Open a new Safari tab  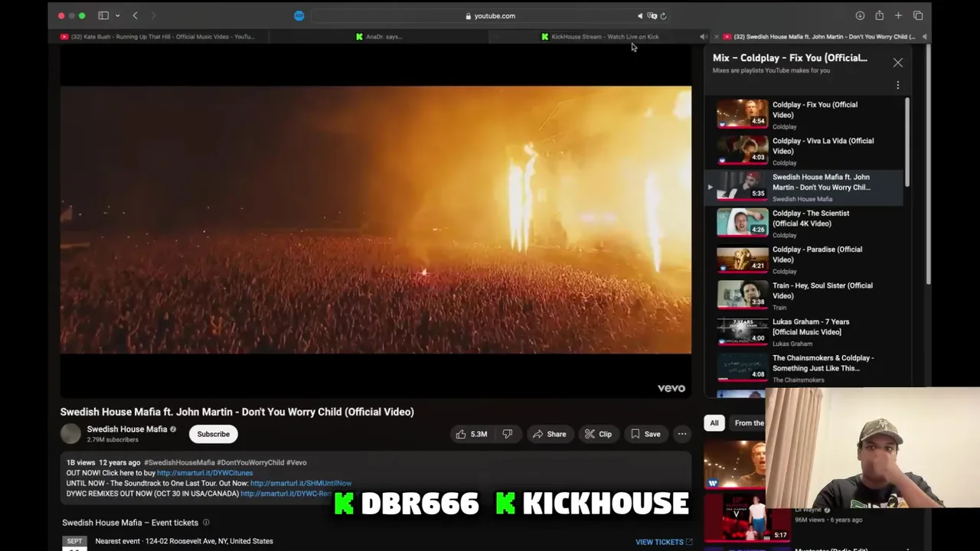pyautogui.click(x=898, y=15)
